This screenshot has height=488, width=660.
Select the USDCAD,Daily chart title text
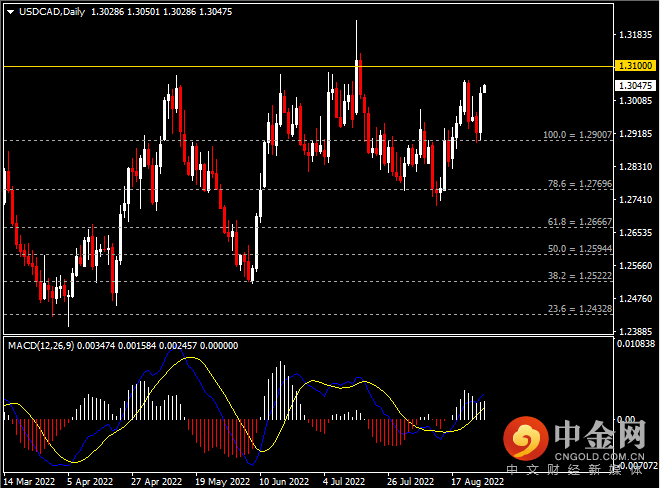52,12
